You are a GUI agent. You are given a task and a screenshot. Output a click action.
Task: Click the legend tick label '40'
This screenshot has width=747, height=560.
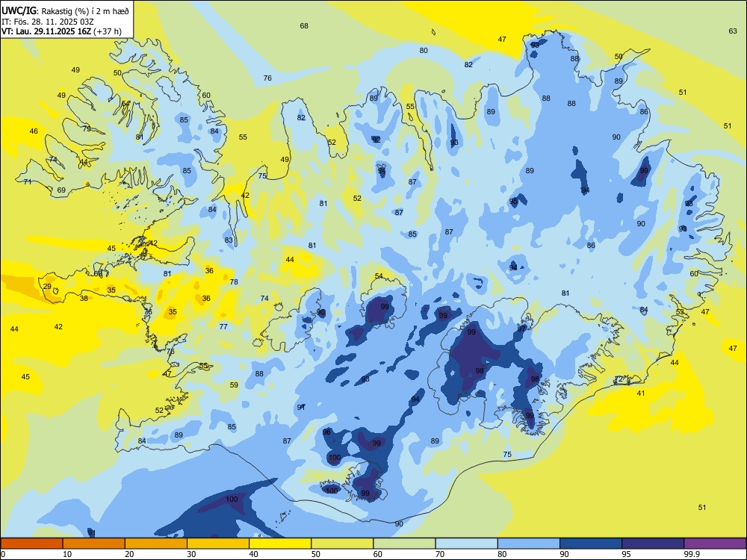pyautogui.click(x=254, y=554)
